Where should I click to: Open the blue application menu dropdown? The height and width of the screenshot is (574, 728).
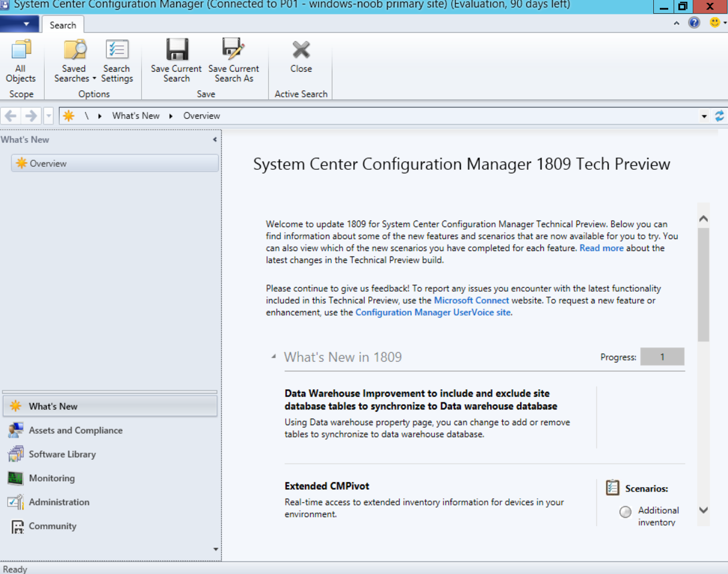coord(19,24)
